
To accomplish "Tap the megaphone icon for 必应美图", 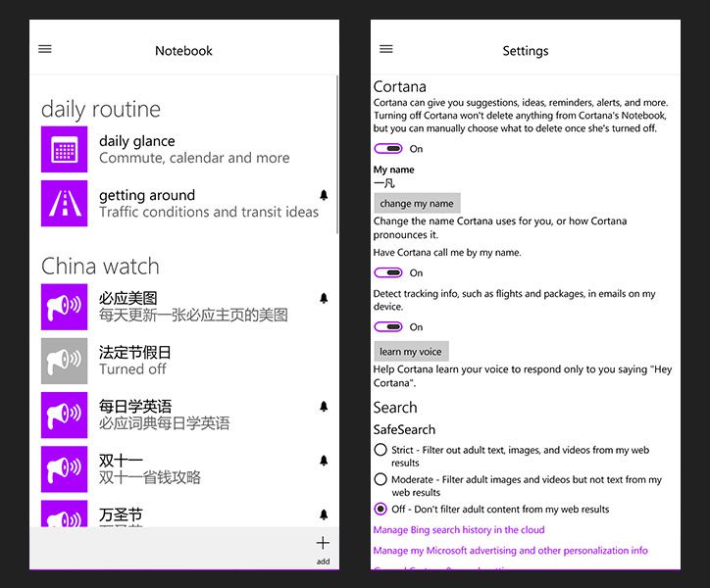I will click(65, 307).
